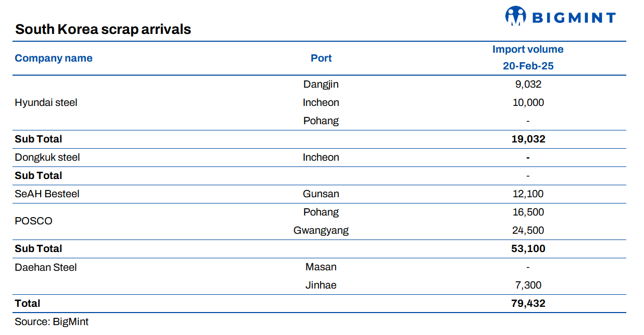
Task: Click the 53,100 sub total value
Action: tap(528, 249)
